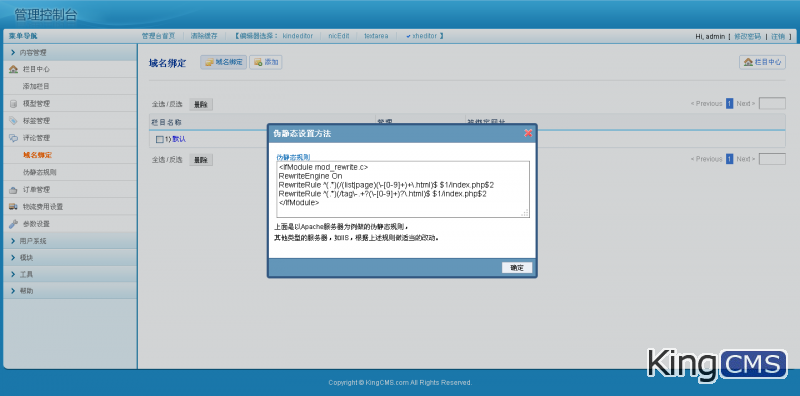The height and width of the screenshot is (396, 800).
Task: Click the lower pagination page number field
Action: 772,159
